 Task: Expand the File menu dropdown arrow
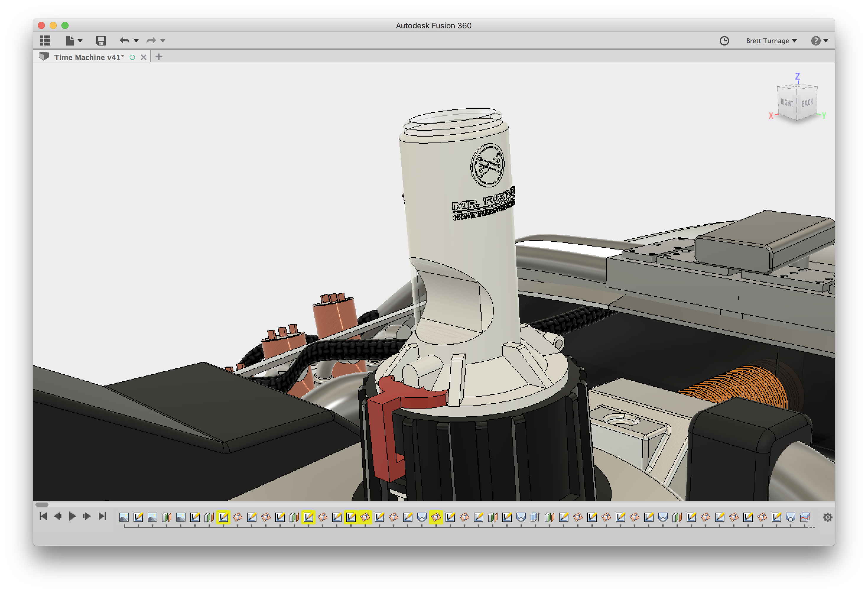(80, 41)
